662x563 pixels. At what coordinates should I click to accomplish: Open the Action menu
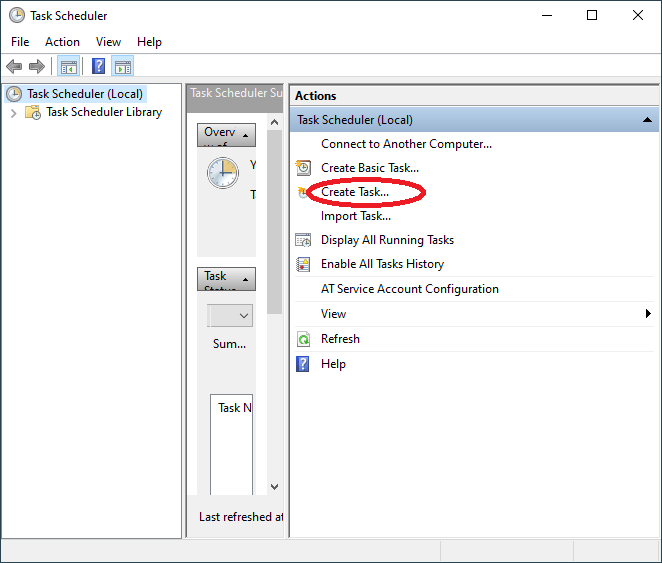coord(62,42)
